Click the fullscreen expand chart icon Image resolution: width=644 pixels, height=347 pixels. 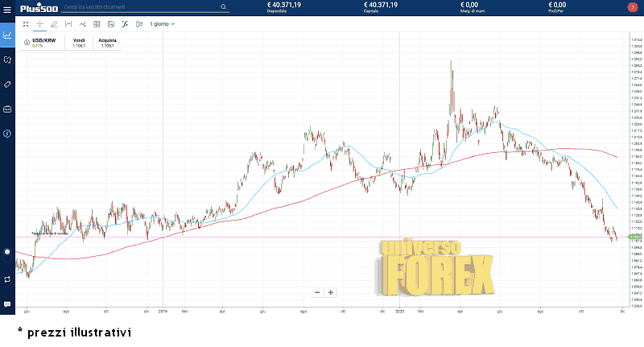pos(26,24)
